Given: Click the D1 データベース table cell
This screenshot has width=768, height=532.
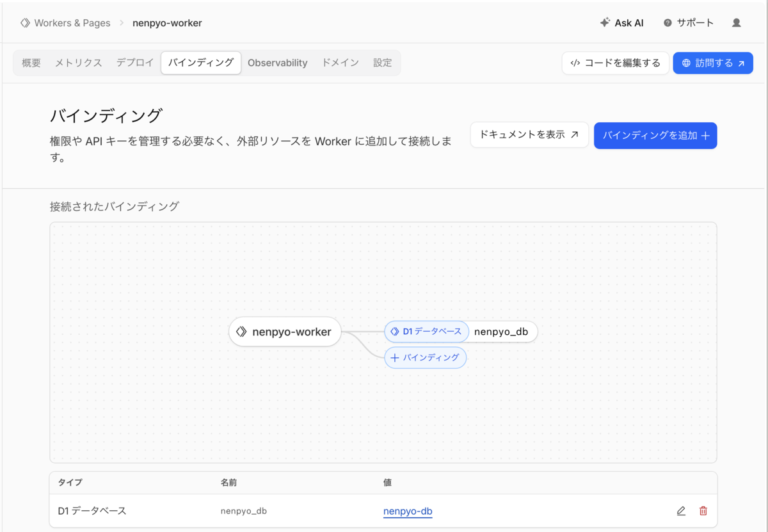Looking at the screenshot, I should [92, 511].
